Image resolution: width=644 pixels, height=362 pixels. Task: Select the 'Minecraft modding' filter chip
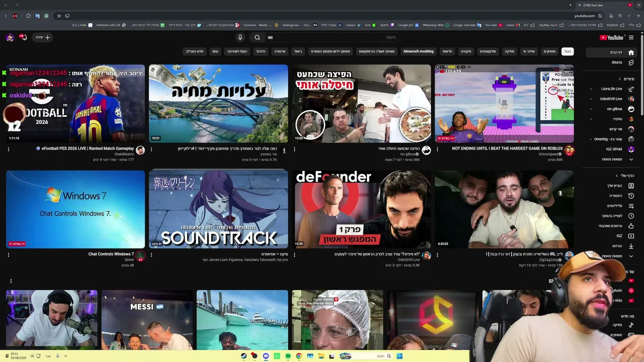419,51
